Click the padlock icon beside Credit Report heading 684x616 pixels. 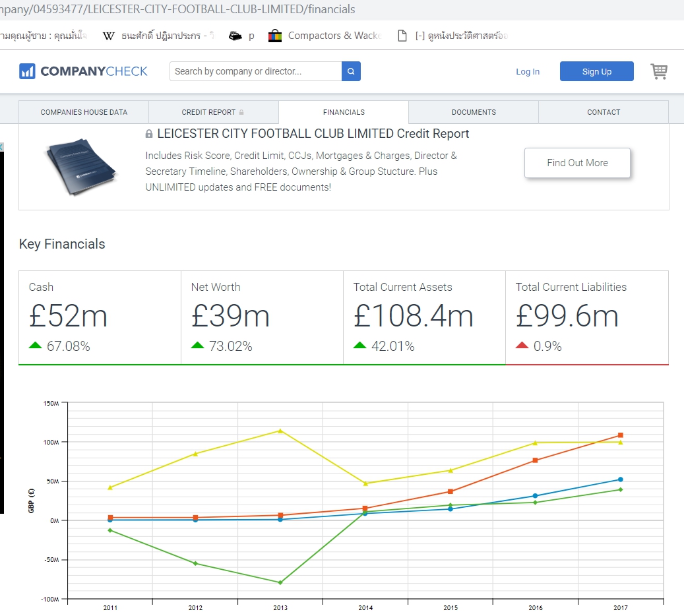[149, 134]
